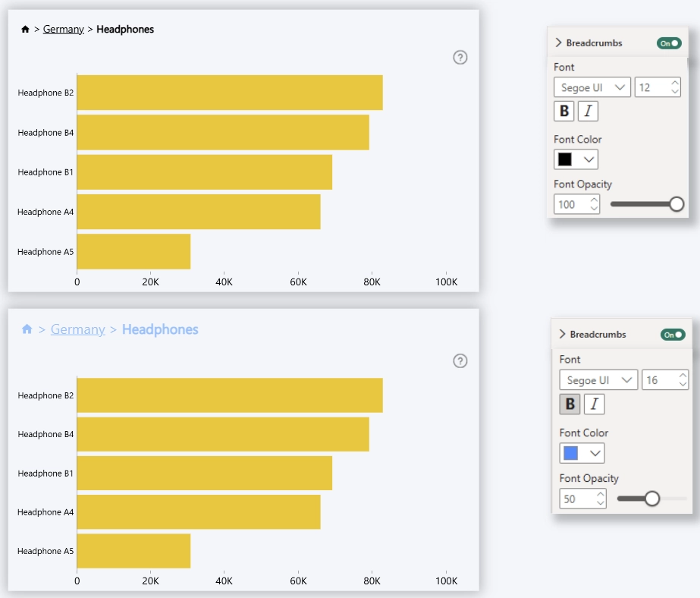
Task: Collapse the upper Breadcrumbs section chevron
Action: [x=559, y=43]
